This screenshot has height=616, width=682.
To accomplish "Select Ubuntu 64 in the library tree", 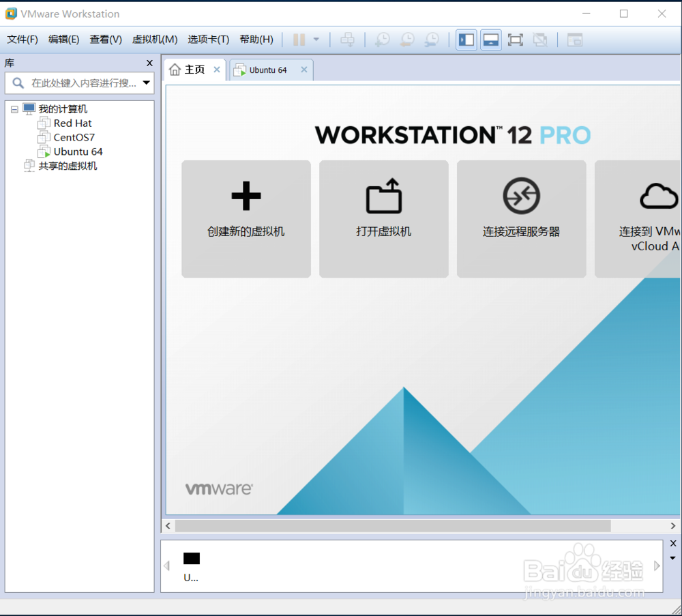I will pyautogui.click(x=78, y=152).
